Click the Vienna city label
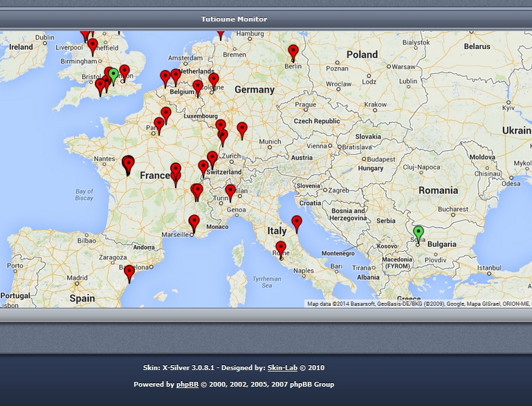This screenshot has width=532, height=406. (x=317, y=146)
